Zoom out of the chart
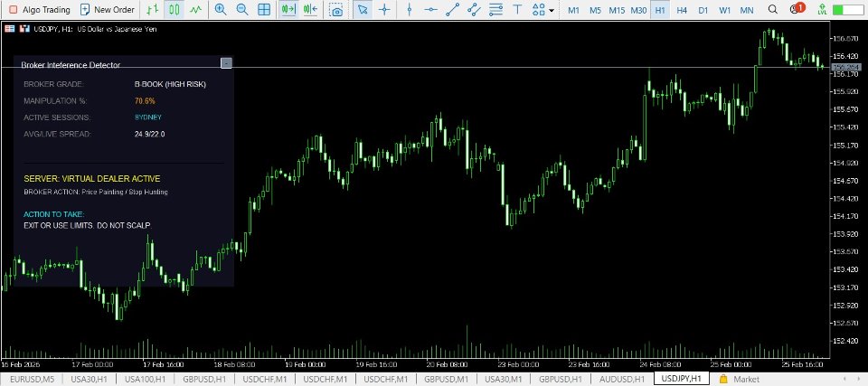868x386 pixels. coord(242,9)
